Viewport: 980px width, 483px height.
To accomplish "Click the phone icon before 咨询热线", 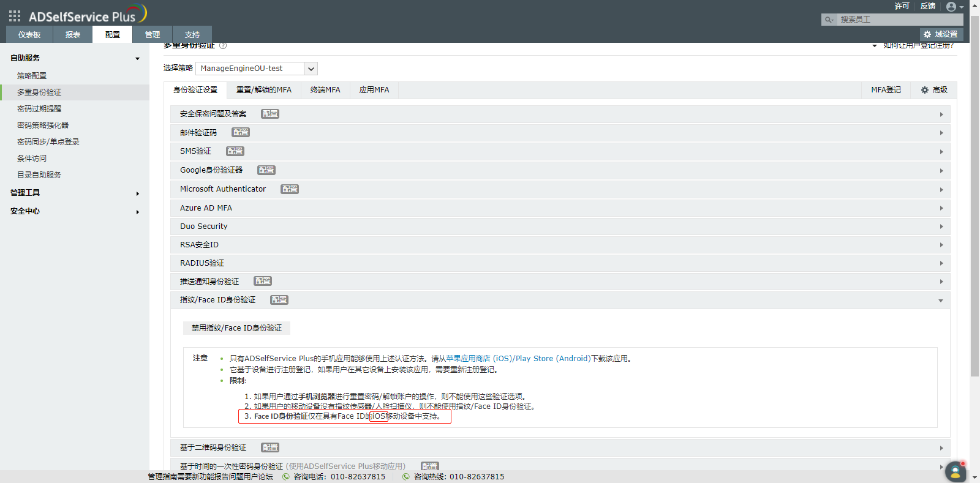I will (406, 476).
